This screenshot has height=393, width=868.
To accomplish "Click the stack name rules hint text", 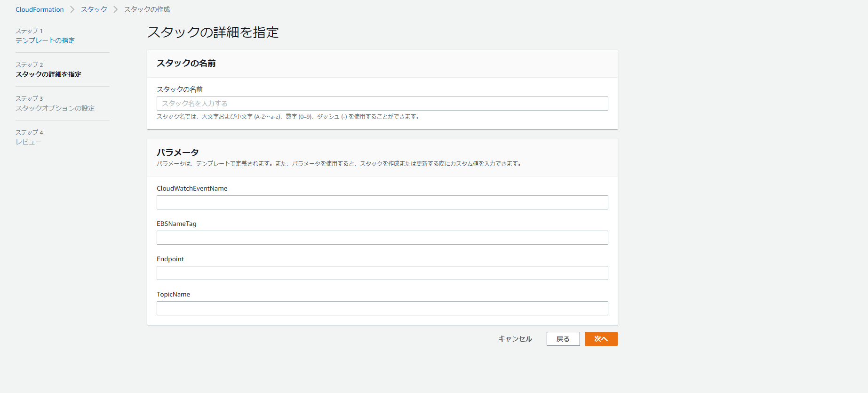I will [x=288, y=117].
